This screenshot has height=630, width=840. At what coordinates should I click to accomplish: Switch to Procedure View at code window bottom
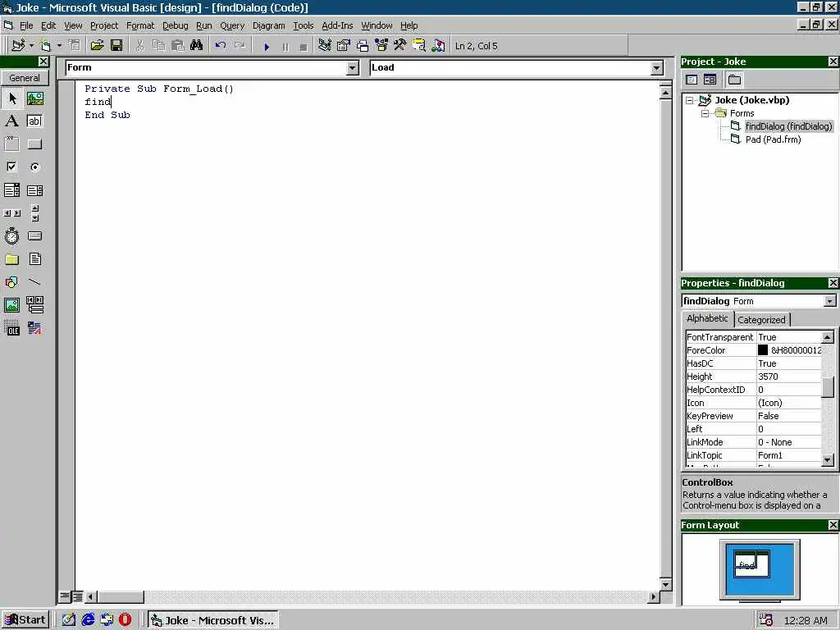(x=65, y=596)
